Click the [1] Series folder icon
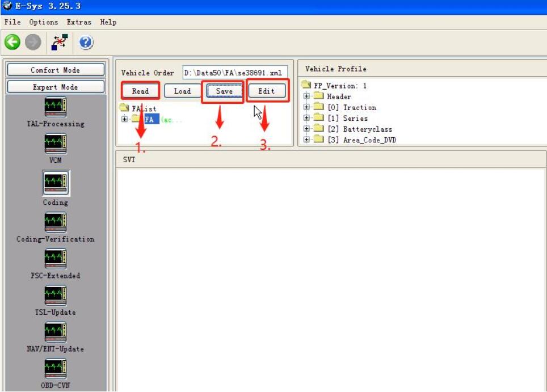 point(318,117)
